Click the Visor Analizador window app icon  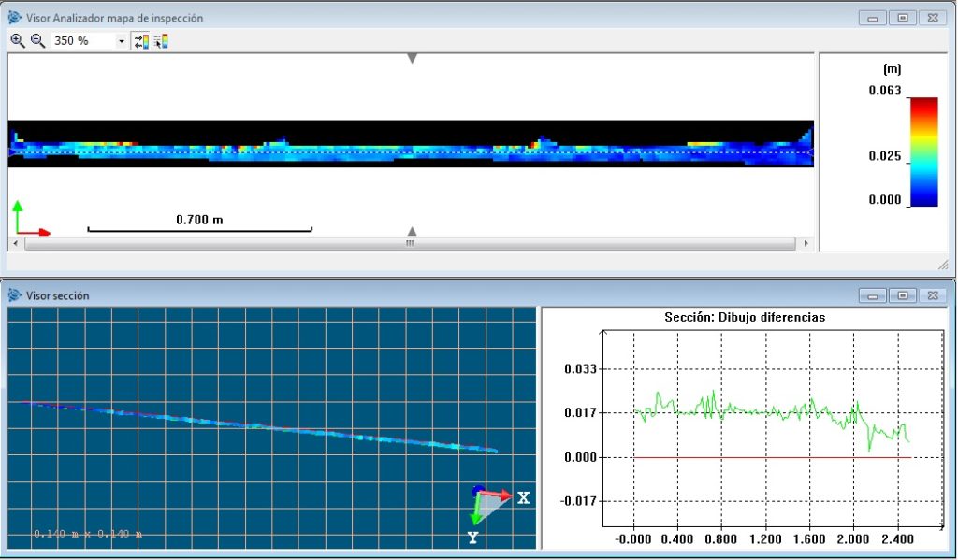(x=14, y=18)
